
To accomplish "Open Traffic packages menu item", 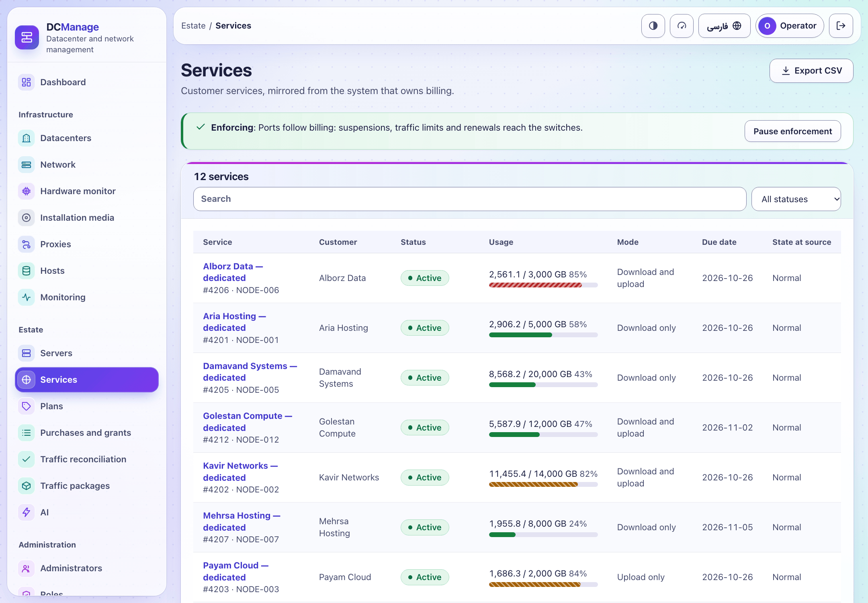I will pyautogui.click(x=87, y=486).
